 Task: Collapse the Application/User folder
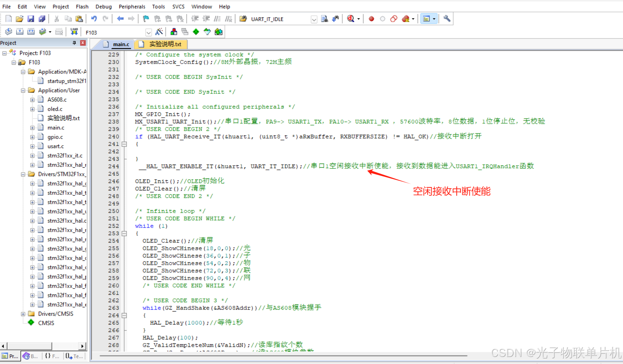[23, 91]
